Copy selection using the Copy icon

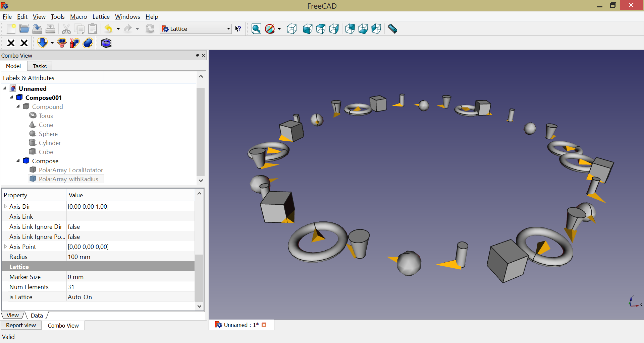[x=80, y=29]
